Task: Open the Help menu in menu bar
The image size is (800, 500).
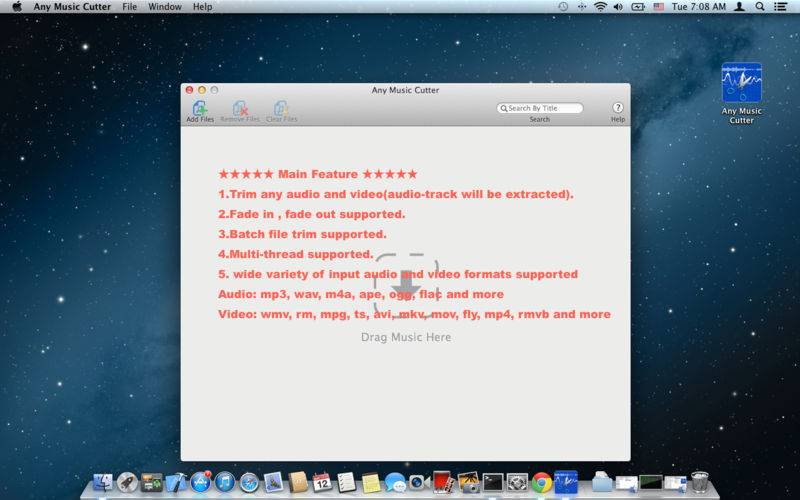Action: 203,7
